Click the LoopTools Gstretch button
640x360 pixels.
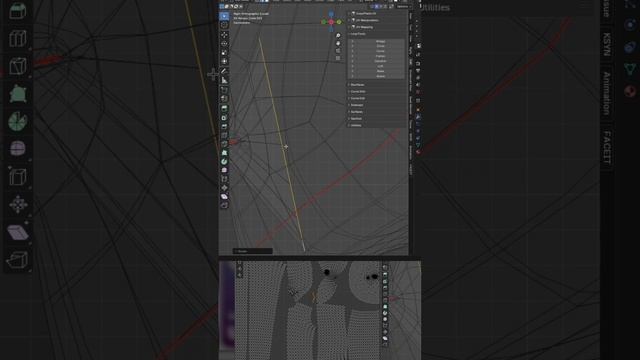click(380, 61)
